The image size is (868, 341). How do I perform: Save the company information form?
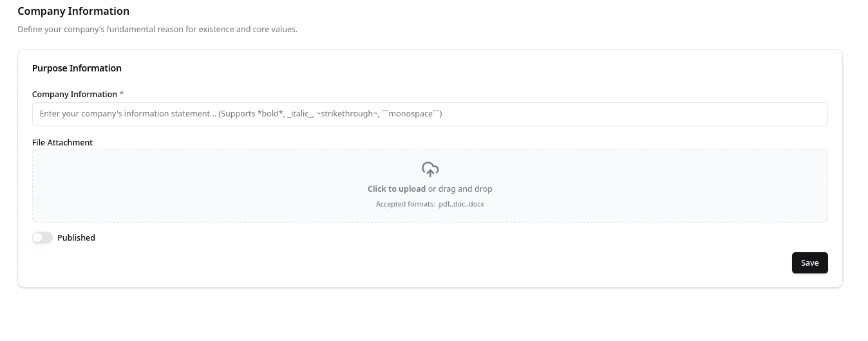click(809, 263)
